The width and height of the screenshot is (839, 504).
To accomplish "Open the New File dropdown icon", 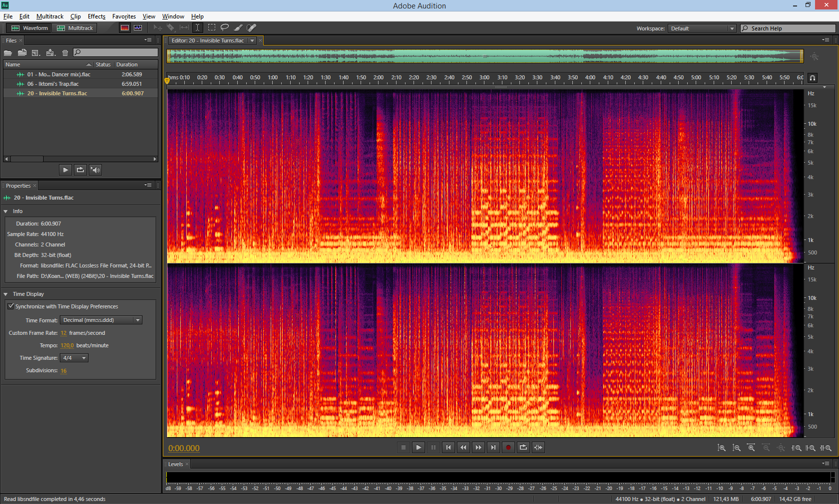I will coord(35,52).
